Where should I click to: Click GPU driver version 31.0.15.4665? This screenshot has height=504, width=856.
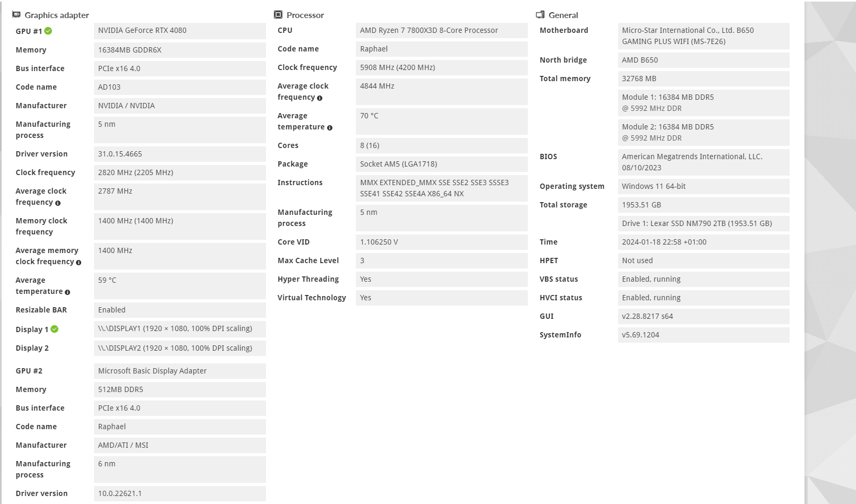coord(180,154)
